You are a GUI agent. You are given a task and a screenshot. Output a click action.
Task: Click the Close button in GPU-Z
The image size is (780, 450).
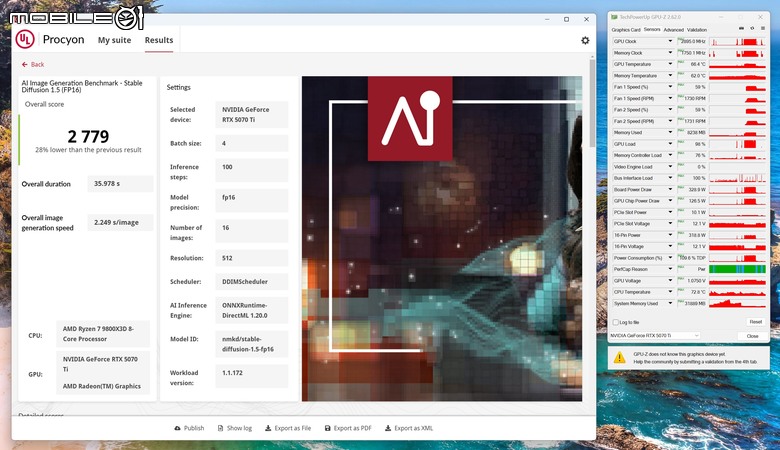click(752, 336)
